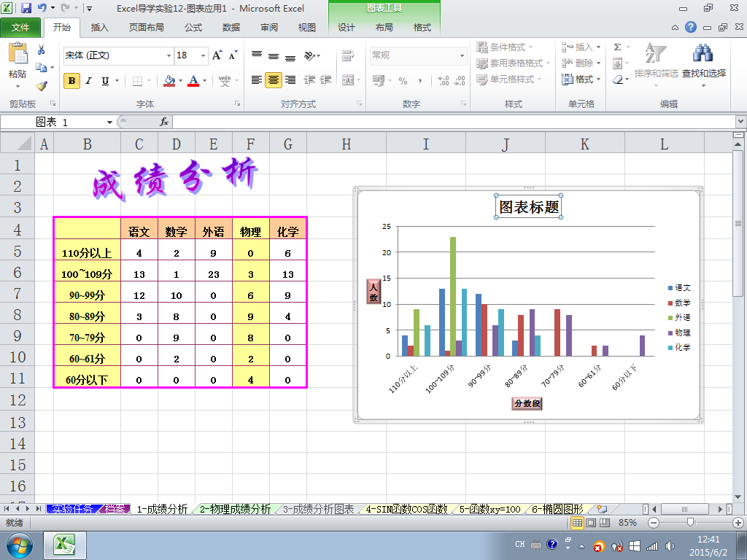
Task: Open the font size dropdown
Action: [x=203, y=56]
